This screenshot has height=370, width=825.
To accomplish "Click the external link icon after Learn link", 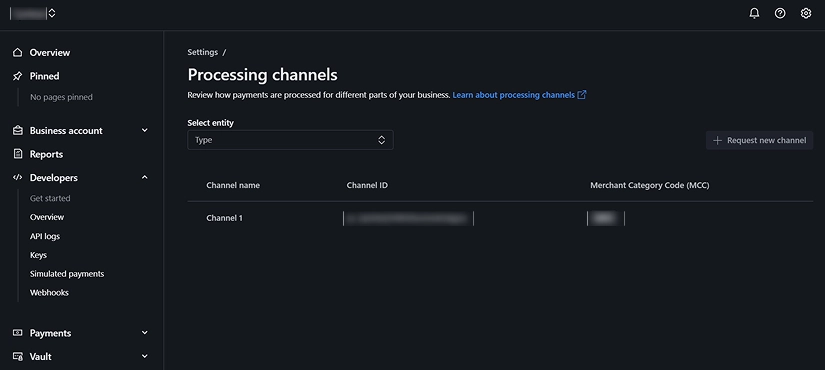I will (x=582, y=95).
